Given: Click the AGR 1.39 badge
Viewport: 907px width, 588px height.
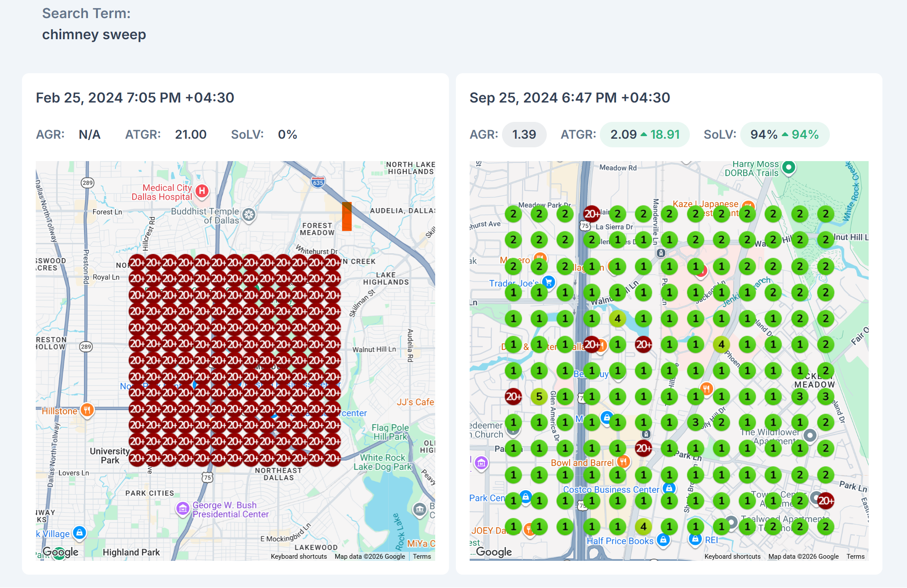Looking at the screenshot, I should pos(524,134).
